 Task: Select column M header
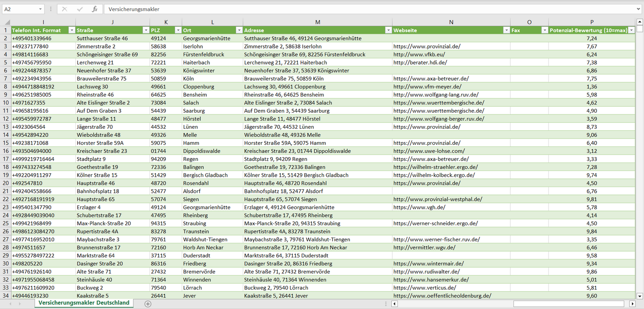pos(317,22)
